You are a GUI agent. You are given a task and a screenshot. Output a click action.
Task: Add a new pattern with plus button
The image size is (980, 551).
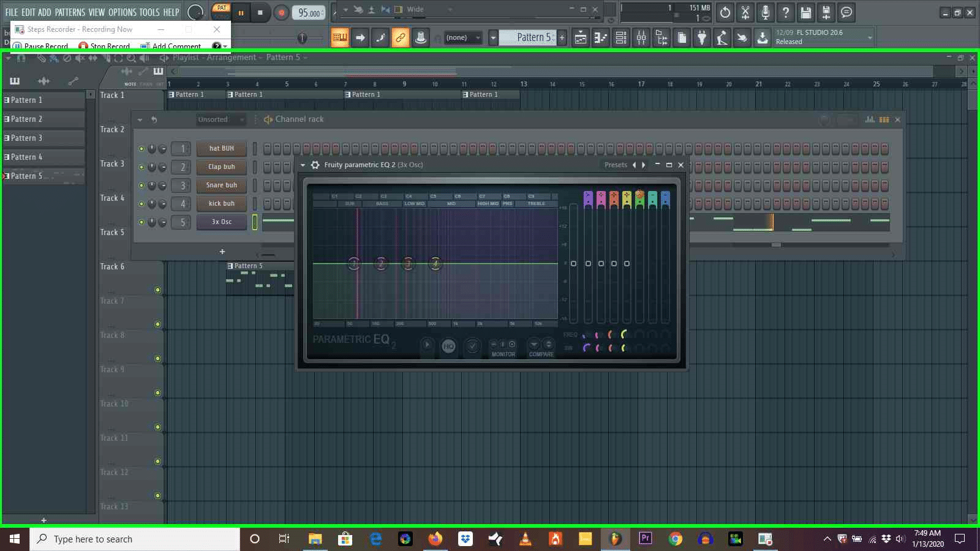pos(562,38)
